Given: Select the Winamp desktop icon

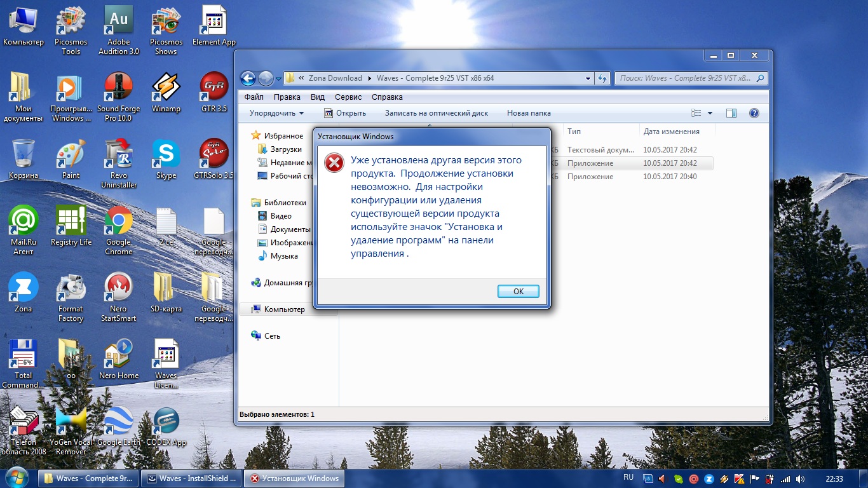Looking at the screenshot, I should click(166, 94).
